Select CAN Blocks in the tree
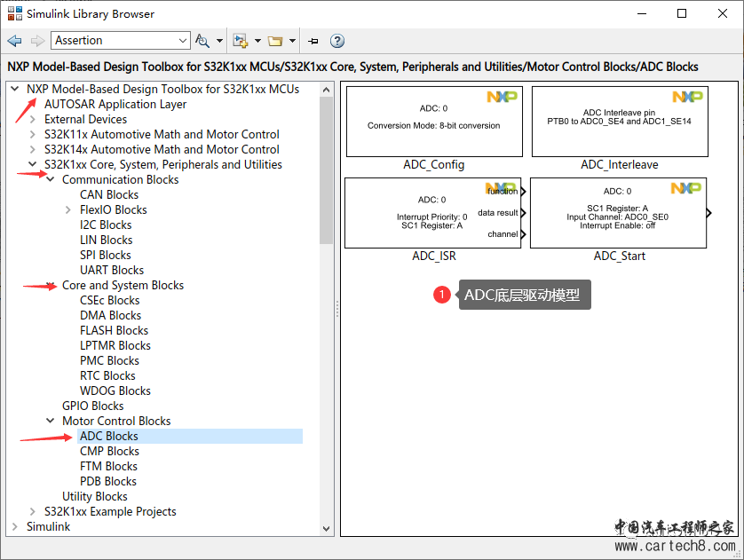Viewport: 744px width, 560px height. (109, 194)
